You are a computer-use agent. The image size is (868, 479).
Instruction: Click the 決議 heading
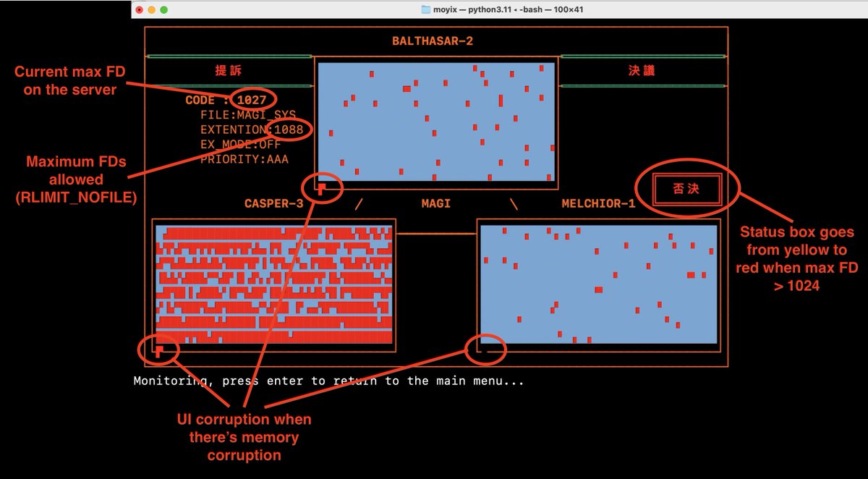(642, 71)
